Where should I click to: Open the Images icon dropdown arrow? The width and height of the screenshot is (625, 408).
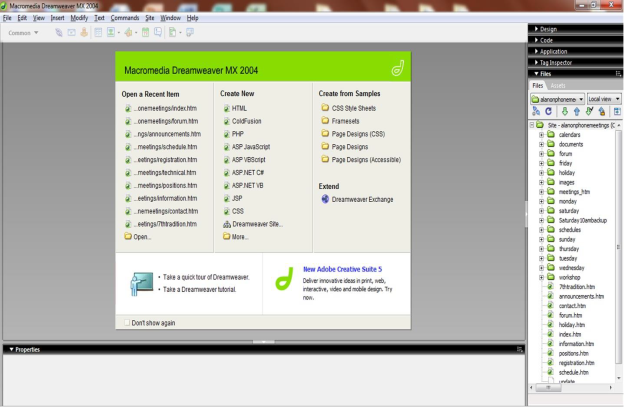[119, 33]
